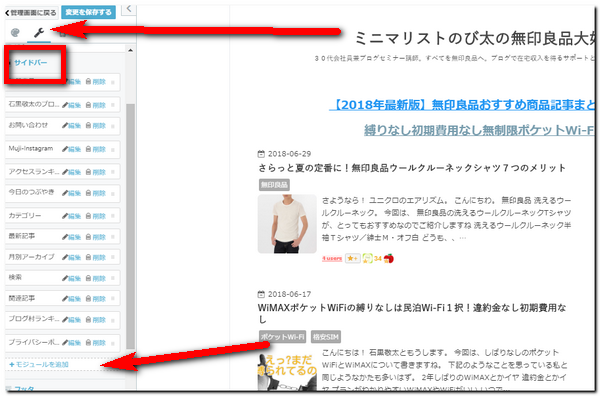Click the green comment star icon beside 34
The image size is (600, 396).
click(367, 259)
